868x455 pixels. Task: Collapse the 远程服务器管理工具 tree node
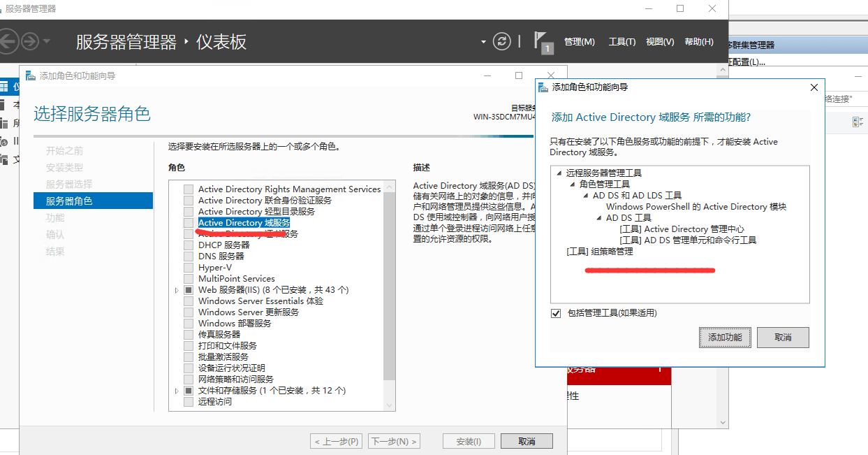tap(559, 173)
